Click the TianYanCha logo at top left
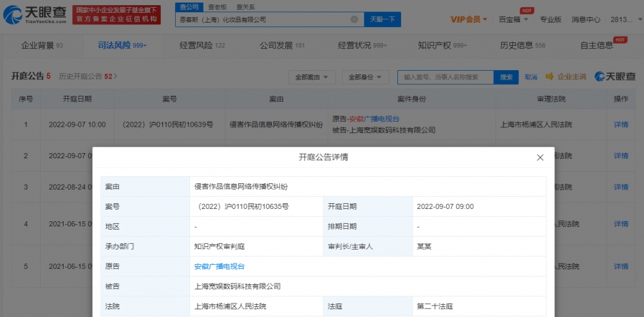 pos(35,15)
